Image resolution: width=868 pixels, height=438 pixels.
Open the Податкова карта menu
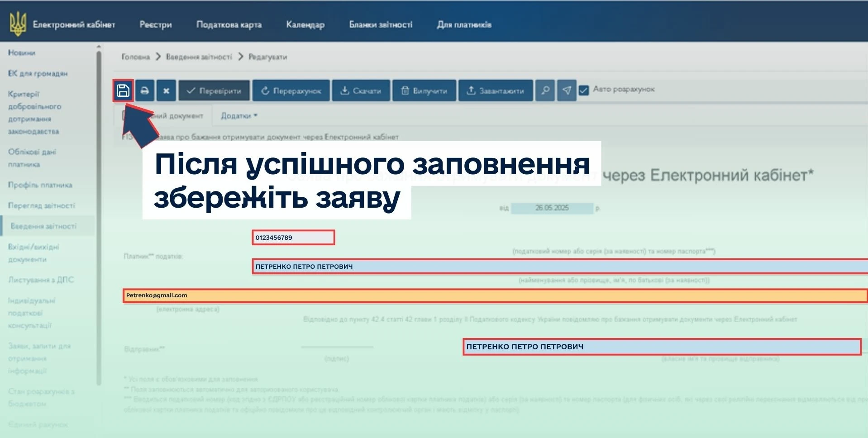pyautogui.click(x=229, y=24)
